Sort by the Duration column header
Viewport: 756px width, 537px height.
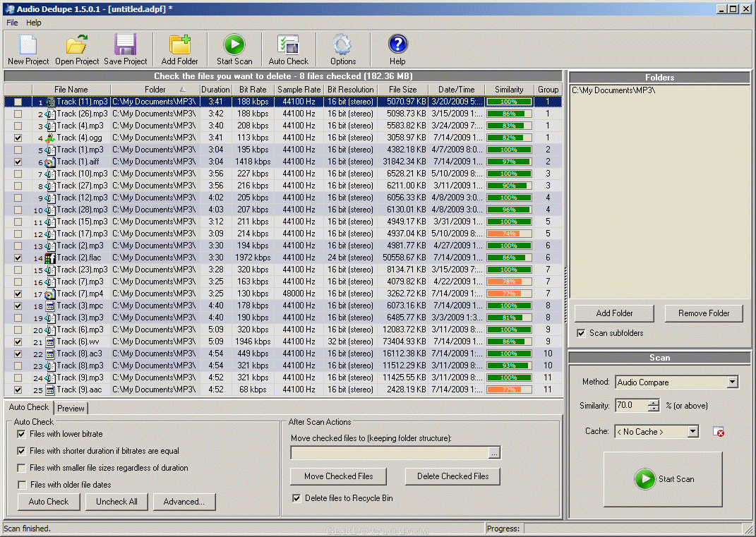pos(215,90)
